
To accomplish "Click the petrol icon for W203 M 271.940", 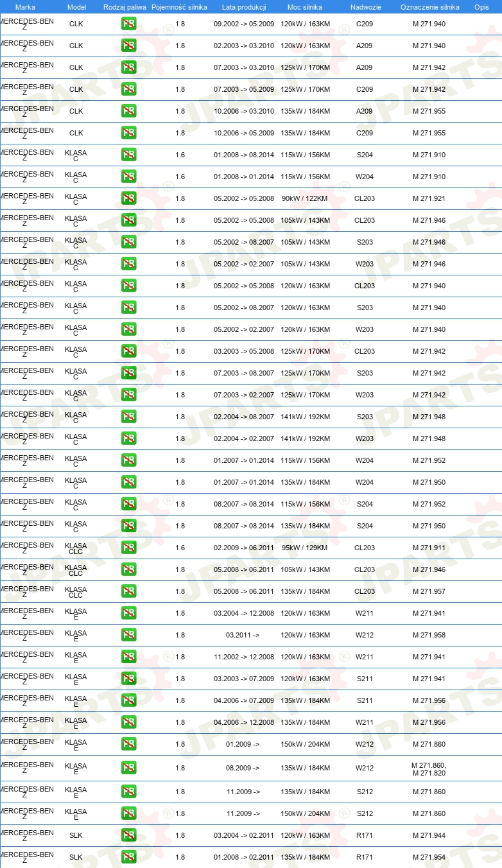I will pyautogui.click(x=128, y=329).
